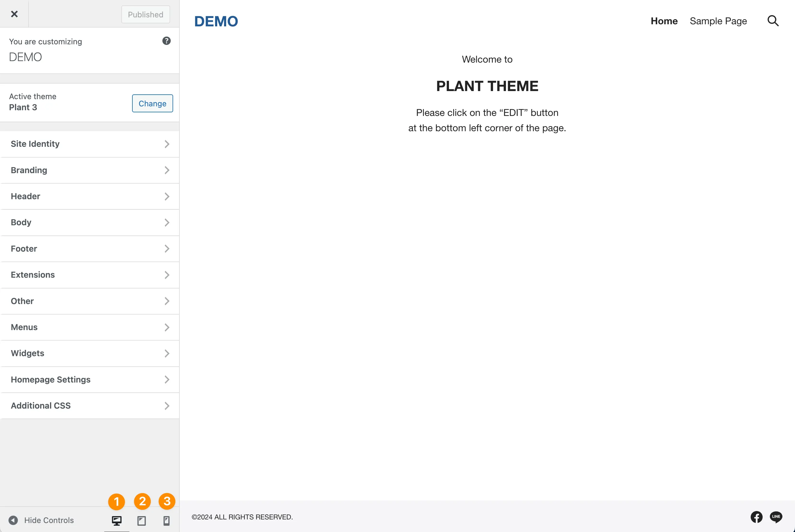Click the desktop/monitor preview icon
Image resolution: width=795 pixels, height=532 pixels.
116,520
